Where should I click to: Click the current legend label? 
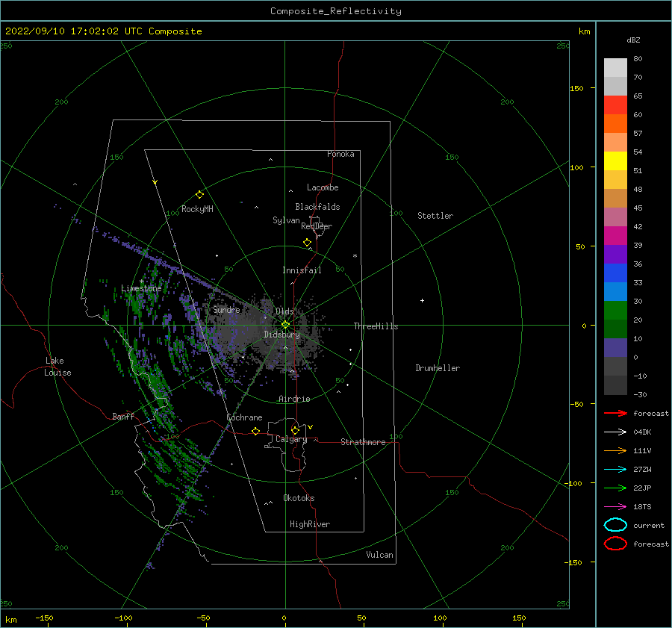(x=649, y=525)
